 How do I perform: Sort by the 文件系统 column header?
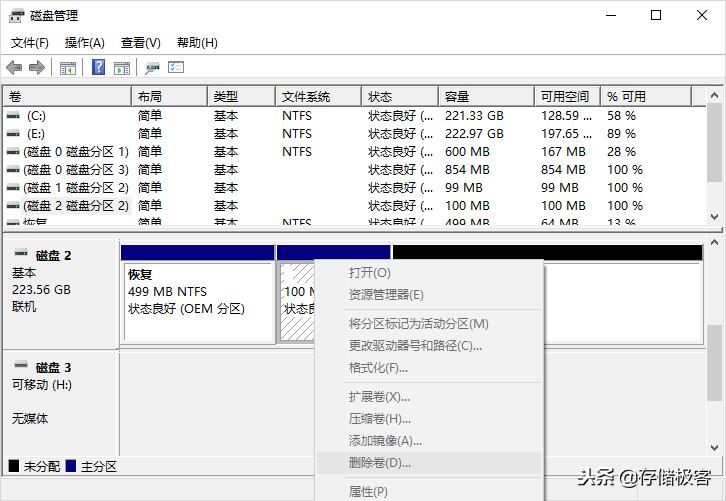click(319, 96)
